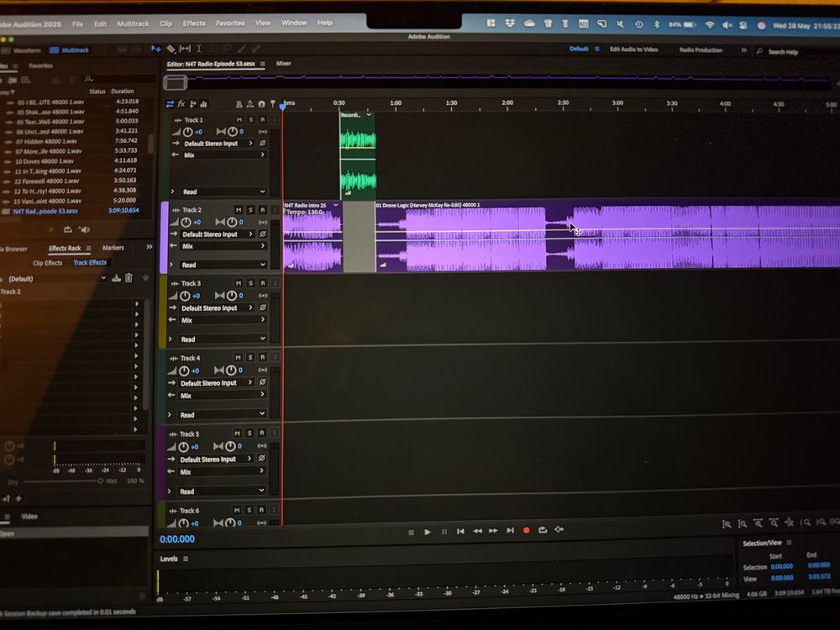840x630 pixels.
Task: Open the Effects menu
Action: click(x=194, y=23)
